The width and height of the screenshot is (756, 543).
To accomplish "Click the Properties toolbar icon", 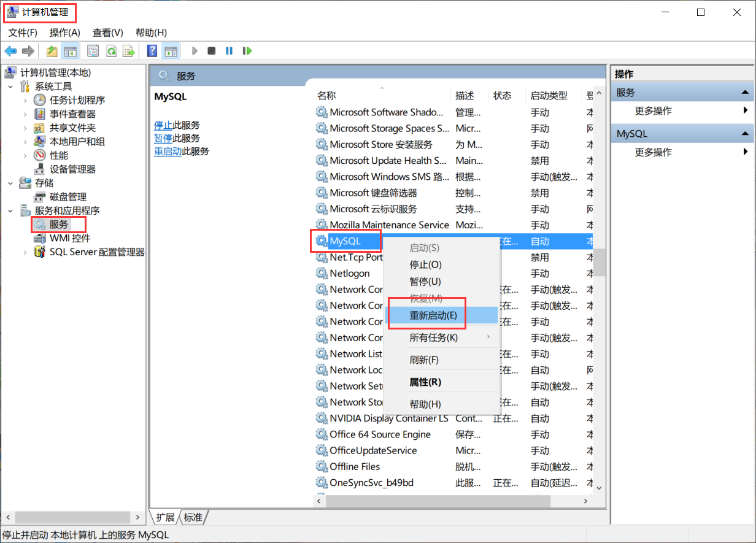I will (x=93, y=51).
